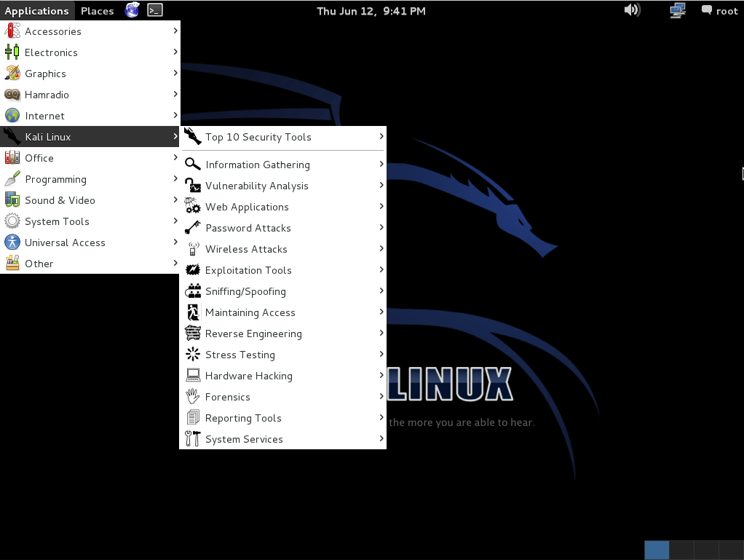Screen dimensions: 744x560
Task: Open the web browser from the top panel
Action: coord(132,10)
